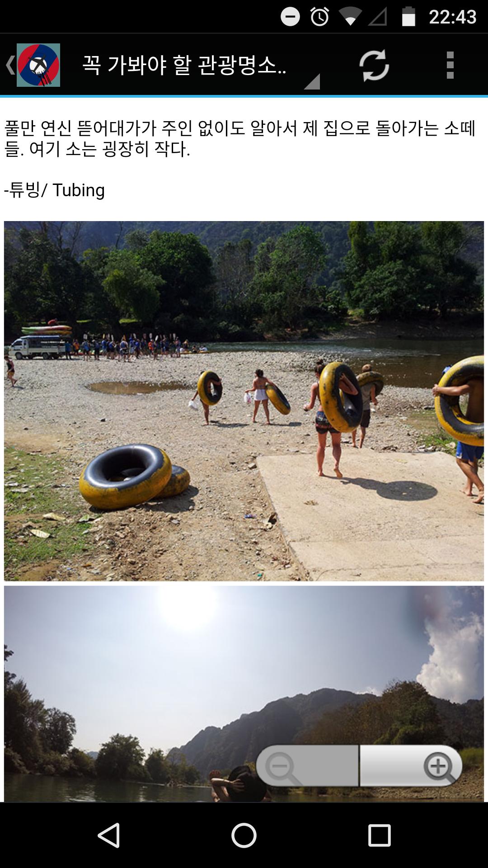Tap the Laos flag app icon
Screen dimensions: 488x868
(x=38, y=65)
